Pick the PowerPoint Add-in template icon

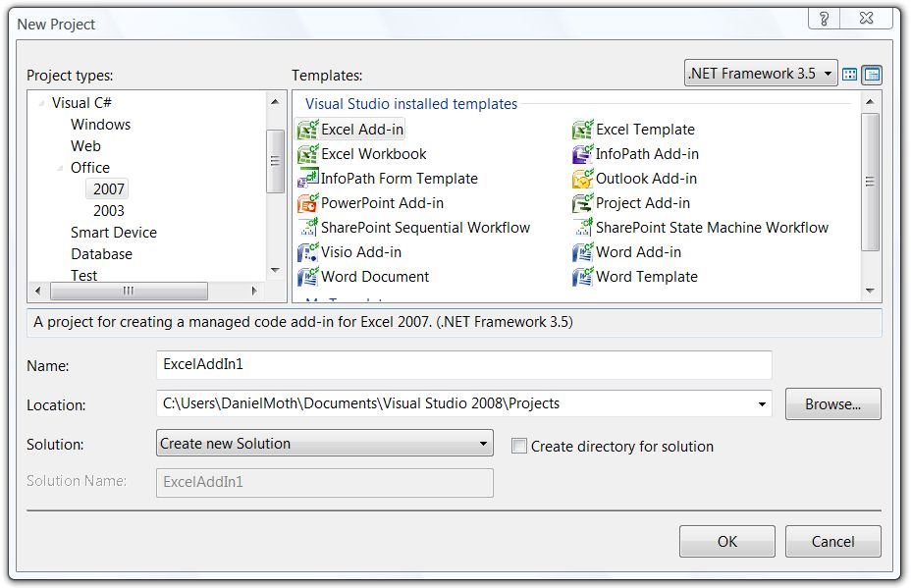tap(307, 203)
